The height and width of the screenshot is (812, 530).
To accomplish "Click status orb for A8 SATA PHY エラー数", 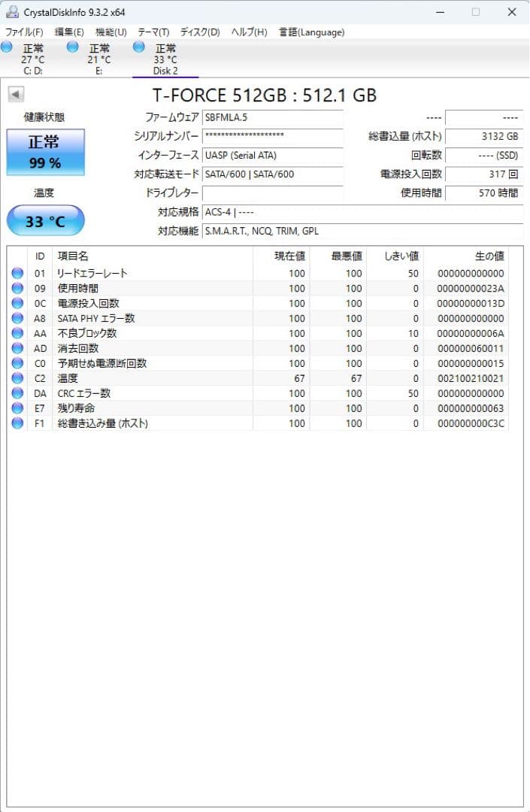I will pyautogui.click(x=17, y=318).
